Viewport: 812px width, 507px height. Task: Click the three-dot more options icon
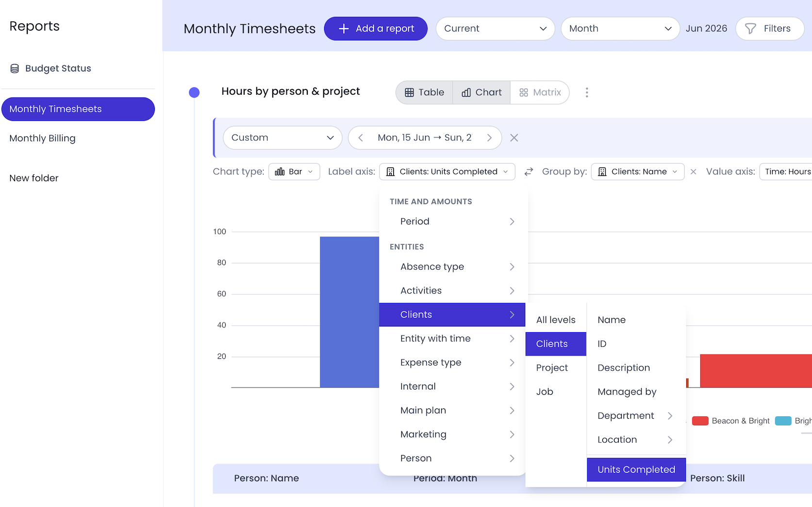tap(587, 92)
